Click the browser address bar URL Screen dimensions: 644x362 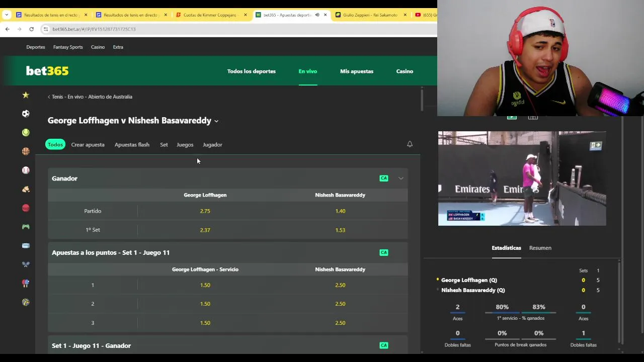94,29
